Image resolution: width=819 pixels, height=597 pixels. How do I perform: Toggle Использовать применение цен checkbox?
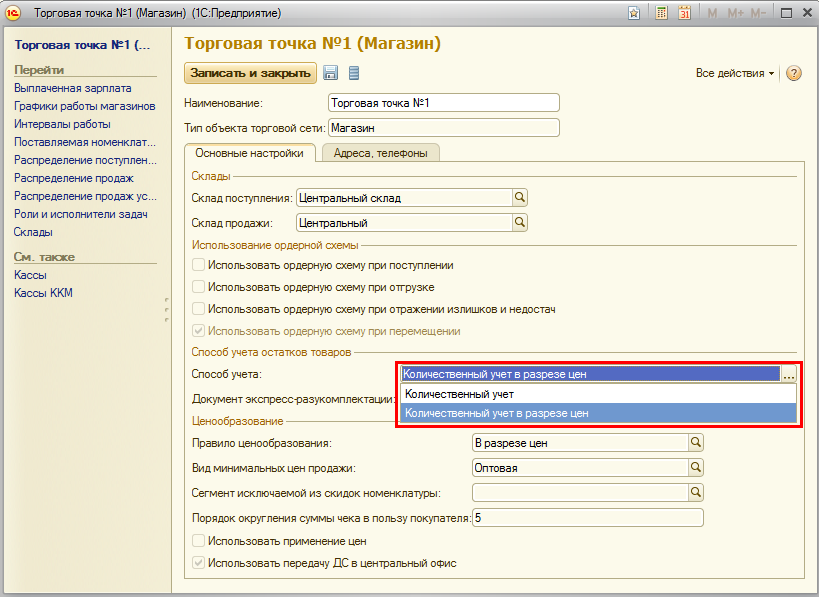click(199, 541)
